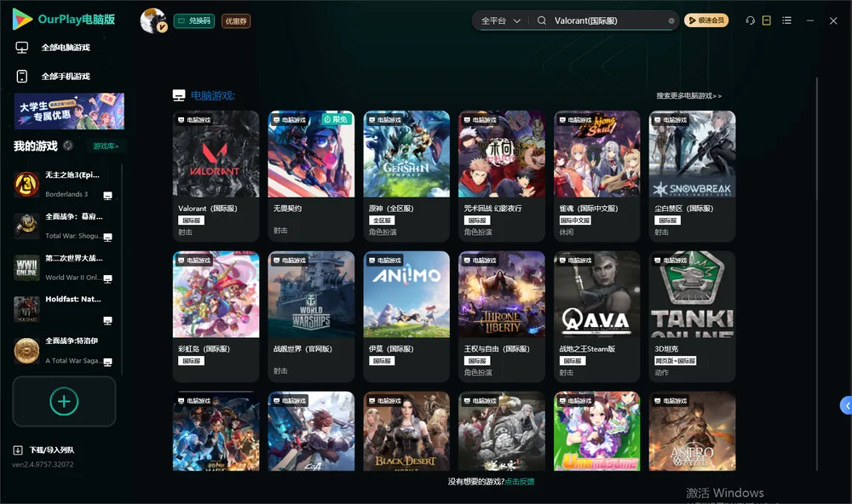Click the search magnifier icon

(542, 20)
